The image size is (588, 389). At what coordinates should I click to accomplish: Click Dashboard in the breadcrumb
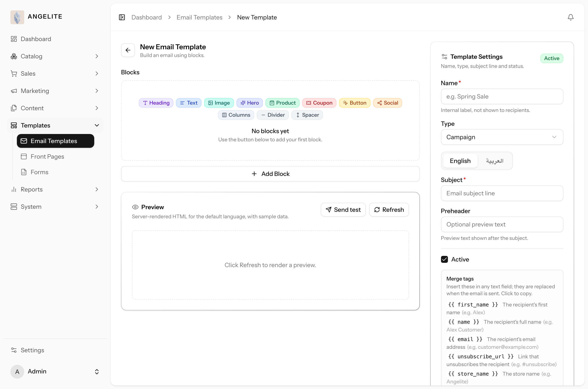click(147, 17)
